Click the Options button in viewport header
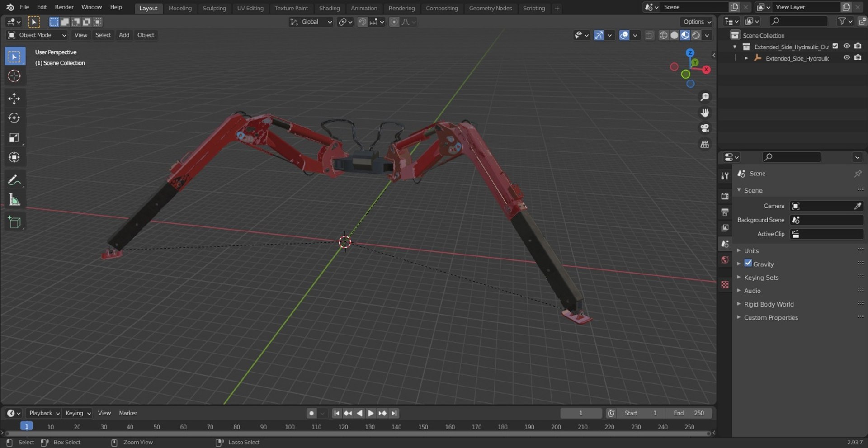Screen dimensions: 868x448 (697, 22)
